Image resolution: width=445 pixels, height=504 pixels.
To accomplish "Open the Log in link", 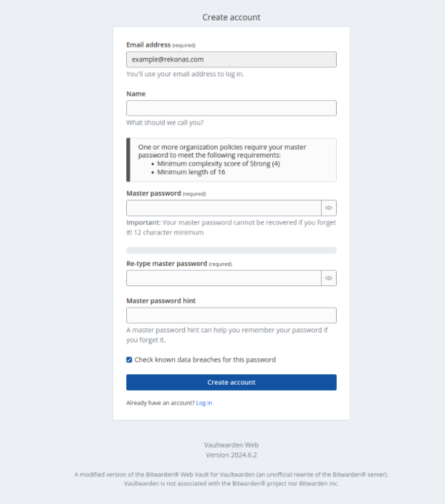I will 204,402.
